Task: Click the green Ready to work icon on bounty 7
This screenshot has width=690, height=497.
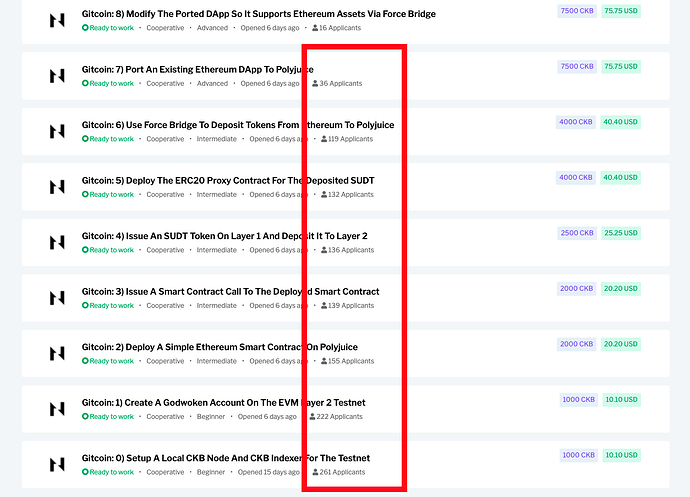Action: pyautogui.click(x=85, y=84)
